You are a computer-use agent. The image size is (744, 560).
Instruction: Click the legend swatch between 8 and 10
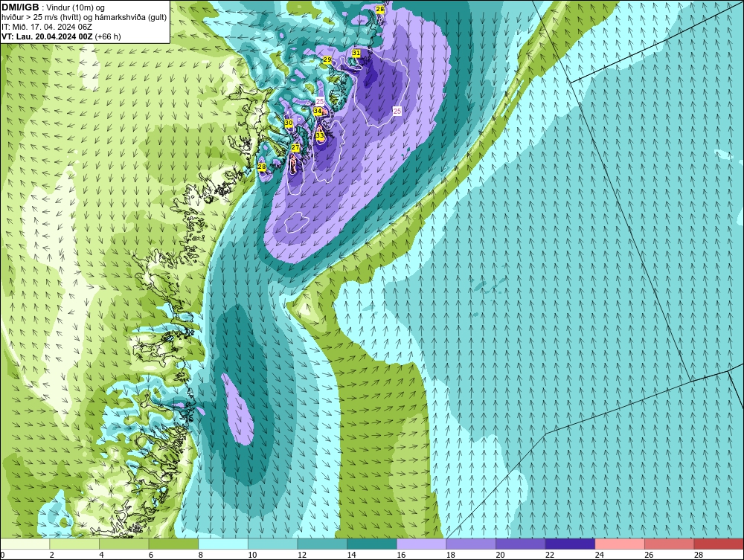tap(223, 544)
